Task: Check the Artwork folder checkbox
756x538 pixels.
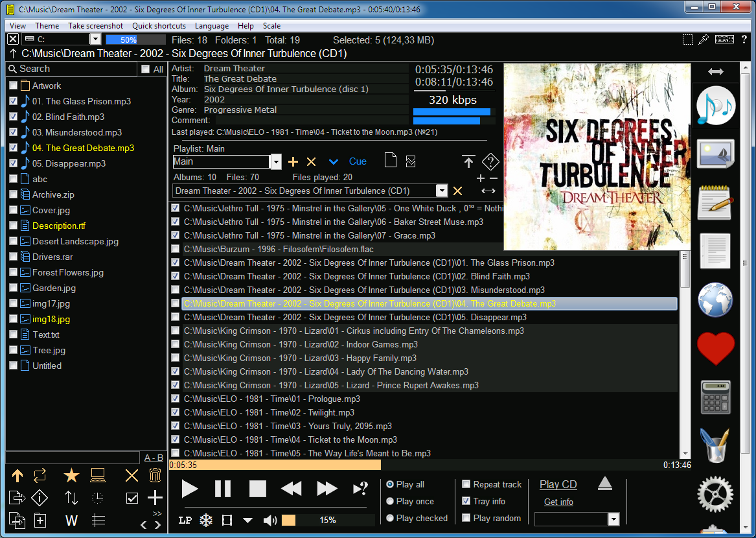Action: click(x=13, y=86)
